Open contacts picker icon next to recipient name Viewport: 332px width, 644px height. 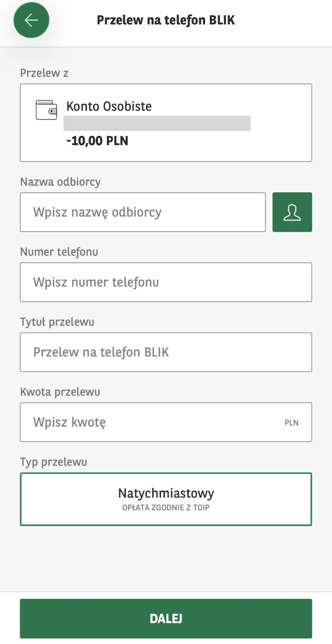tap(292, 212)
